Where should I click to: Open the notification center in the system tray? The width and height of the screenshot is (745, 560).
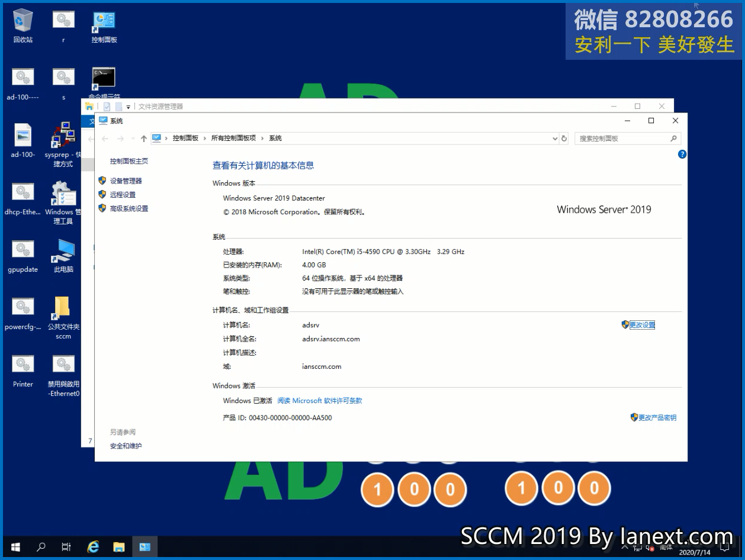[724, 547]
